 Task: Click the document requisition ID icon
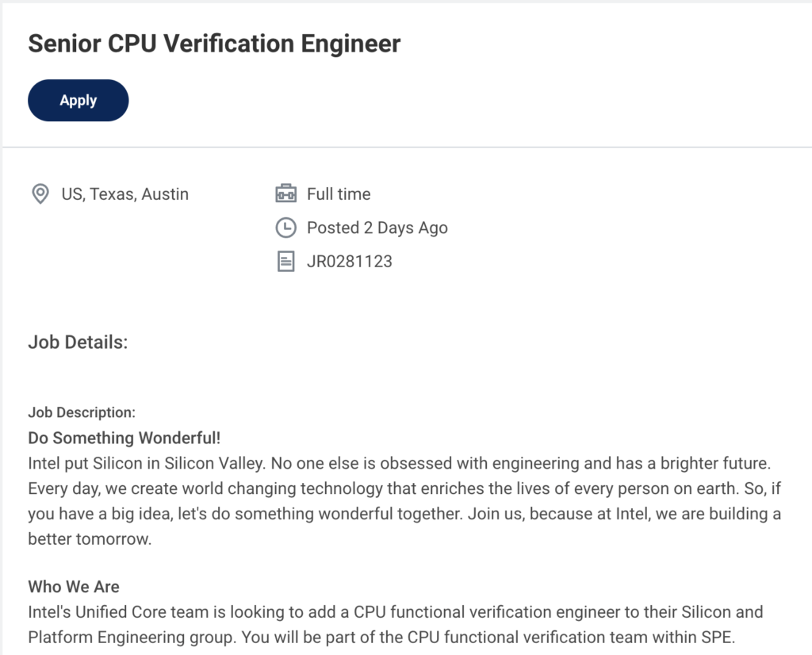(x=285, y=262)
